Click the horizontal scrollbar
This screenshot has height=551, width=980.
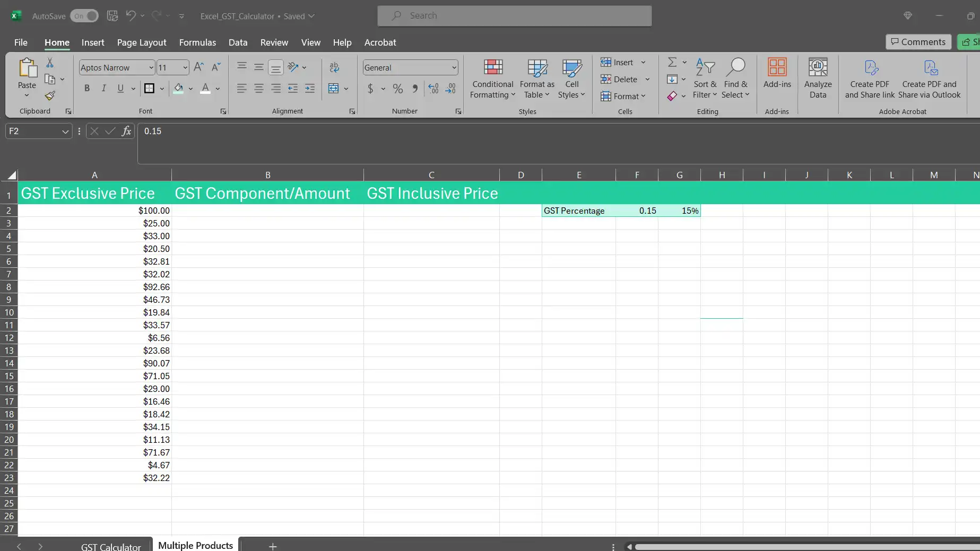point(806,547)
